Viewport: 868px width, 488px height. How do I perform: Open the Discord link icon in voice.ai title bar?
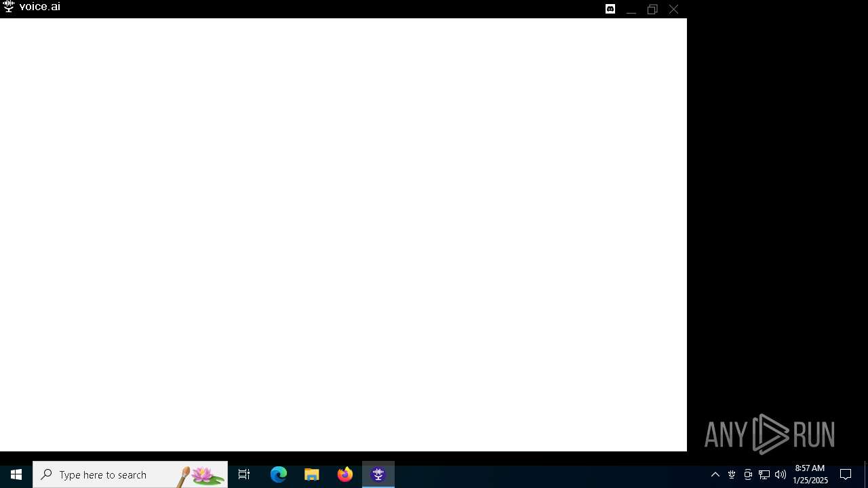pos(610,9)
